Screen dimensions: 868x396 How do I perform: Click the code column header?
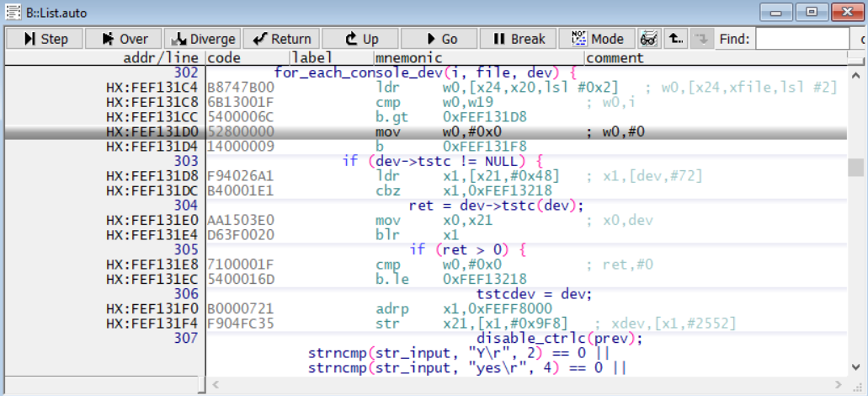coord(225,57)
